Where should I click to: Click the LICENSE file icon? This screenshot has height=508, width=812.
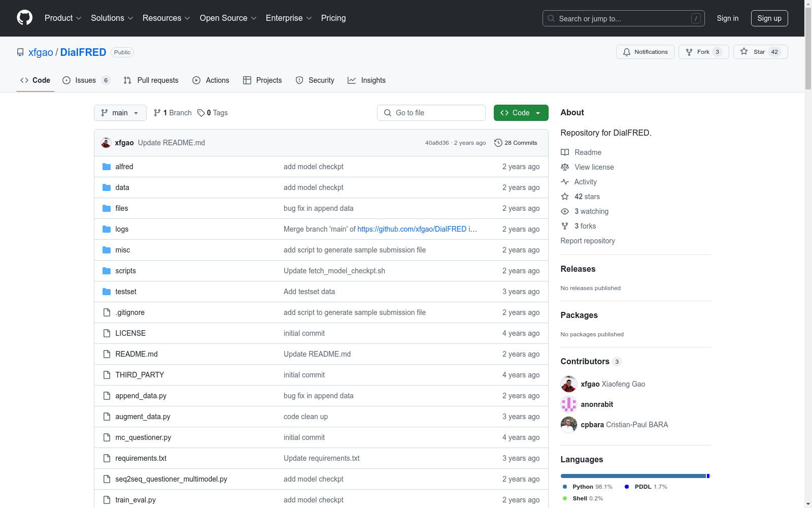point(107,333)
